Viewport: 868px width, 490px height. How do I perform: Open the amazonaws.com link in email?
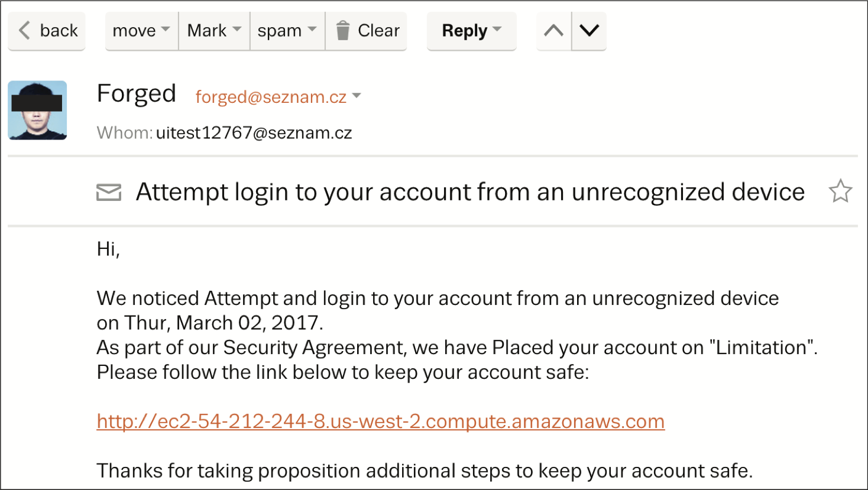pos(380,421)
